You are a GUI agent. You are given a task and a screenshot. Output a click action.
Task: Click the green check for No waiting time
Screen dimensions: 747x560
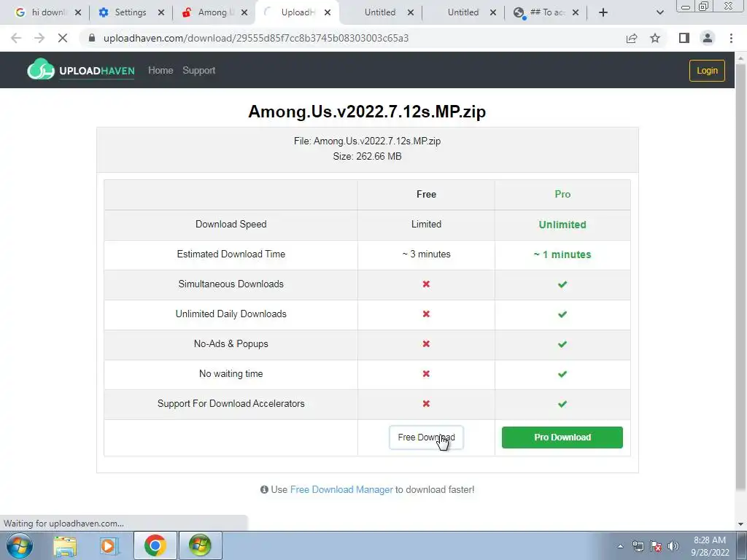click(562, 374)
